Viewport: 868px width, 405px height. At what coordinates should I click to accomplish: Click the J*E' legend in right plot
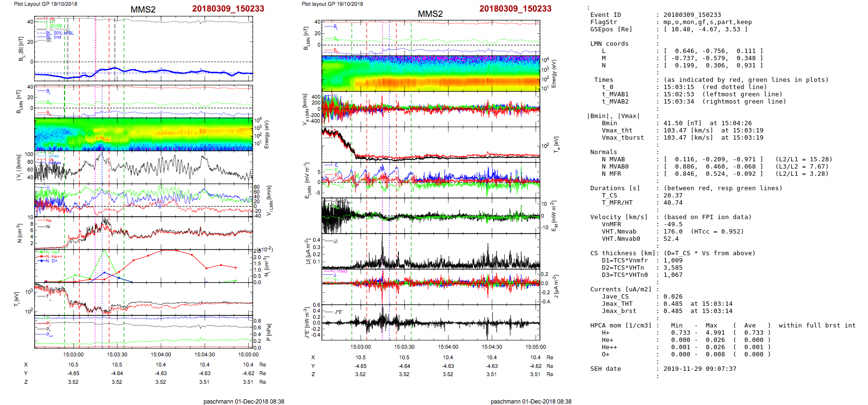pyautogui.click(x=339, y=312)
